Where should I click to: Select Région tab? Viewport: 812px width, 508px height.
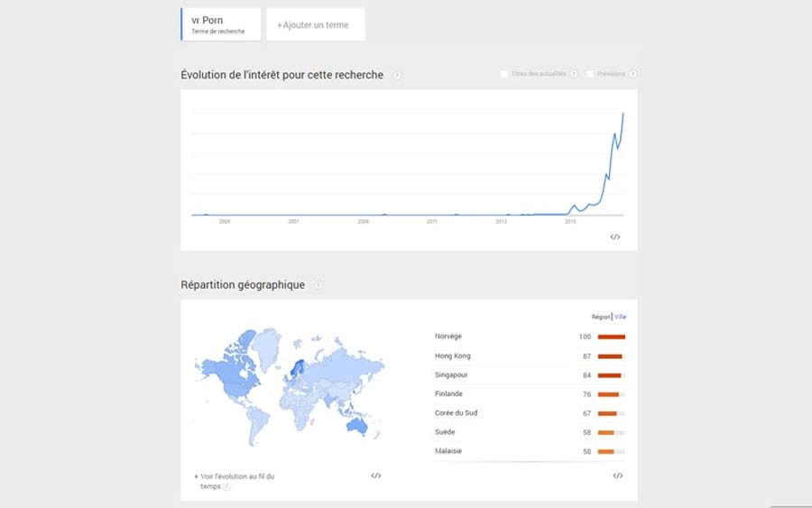tap(601, 317)
